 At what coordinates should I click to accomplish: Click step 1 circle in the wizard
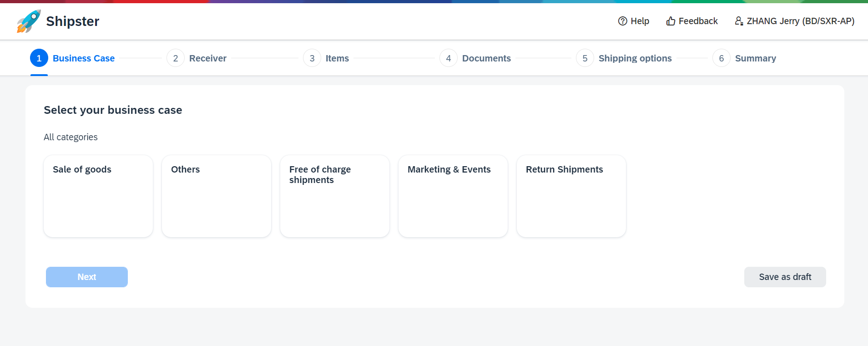tap(39, 58)
